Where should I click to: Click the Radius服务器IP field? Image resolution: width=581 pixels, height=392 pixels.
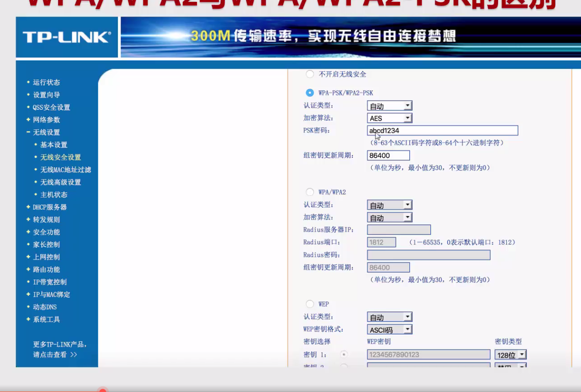(399, 229)
